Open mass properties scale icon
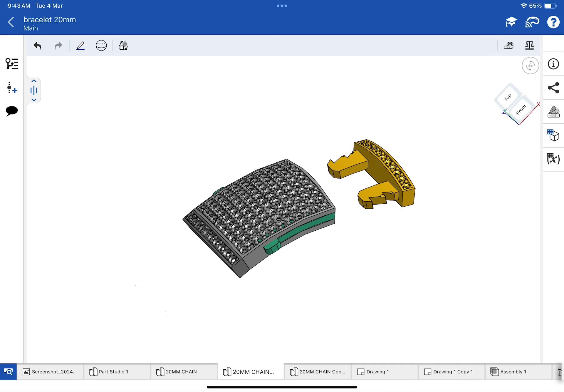The height and width of the screenshot is (392, 564). click(x=529, y=46)
